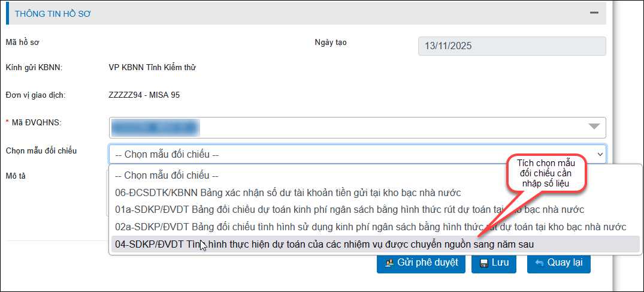Click the Mô tả label
Image resolution: width=644 pixels, height=292 pixels.
coord(14,175)
